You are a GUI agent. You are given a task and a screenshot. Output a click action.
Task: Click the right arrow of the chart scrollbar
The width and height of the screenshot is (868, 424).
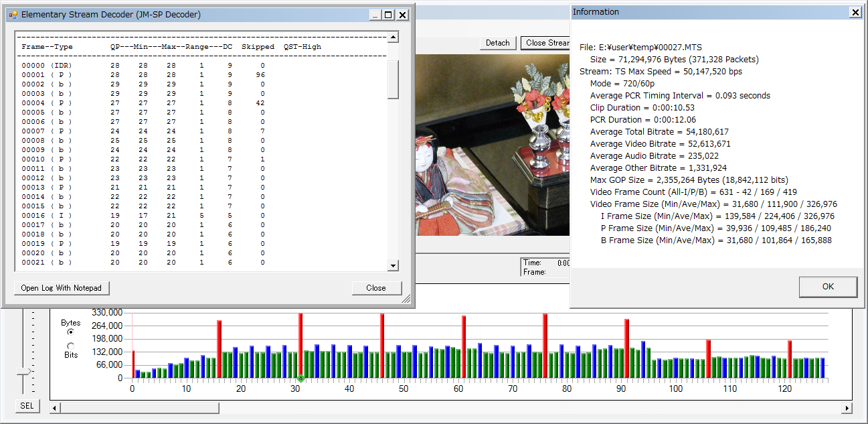(847, 408)
